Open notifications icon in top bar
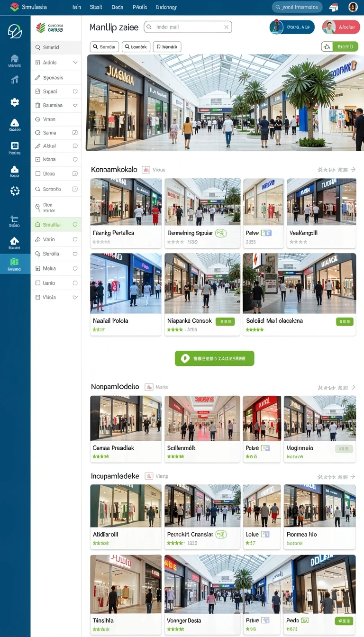Viewport: 364px width, 637px height. pyautogui.click(x=334, y=7)
